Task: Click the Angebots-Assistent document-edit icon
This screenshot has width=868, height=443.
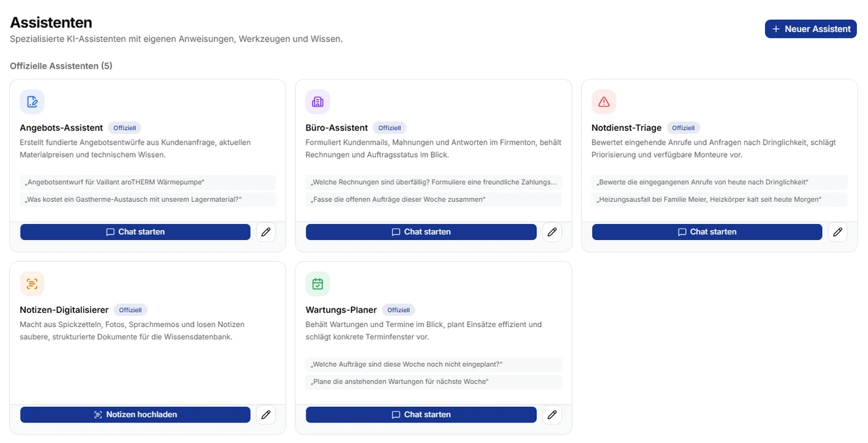Action: 32,102
